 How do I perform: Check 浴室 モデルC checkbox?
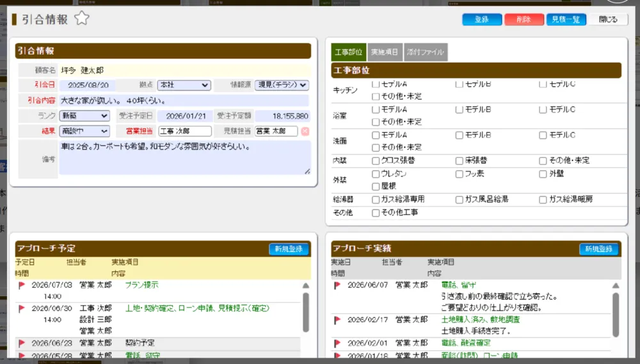pos(543,110)
